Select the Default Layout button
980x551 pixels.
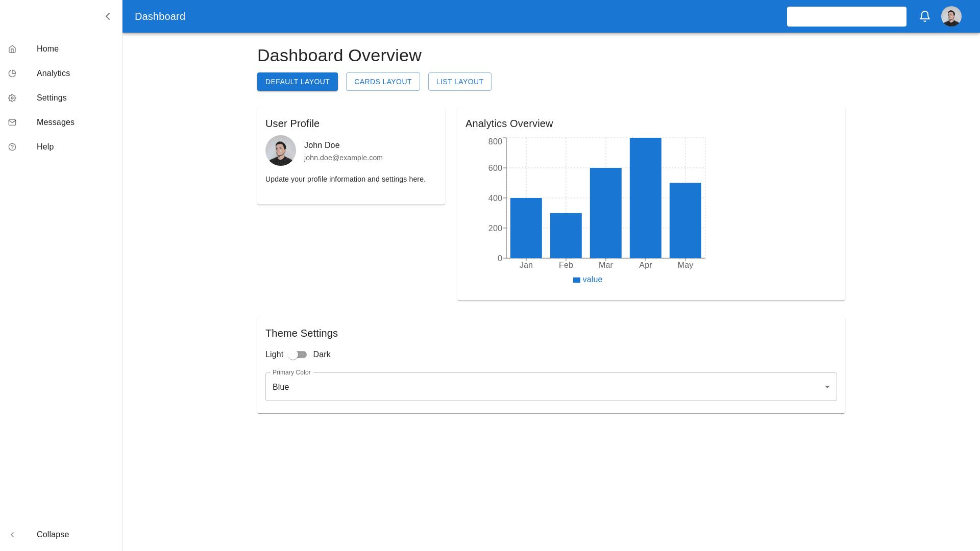[297, 82]
